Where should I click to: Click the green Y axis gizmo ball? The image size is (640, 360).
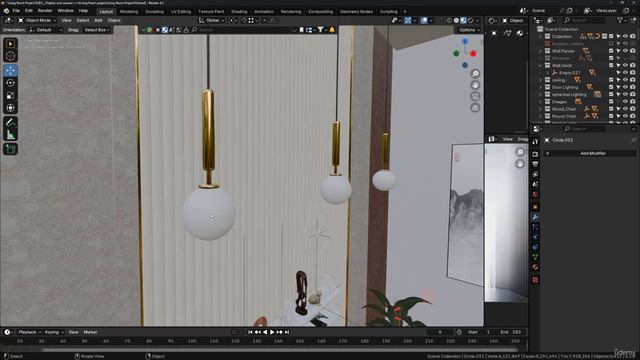[456, 53]
